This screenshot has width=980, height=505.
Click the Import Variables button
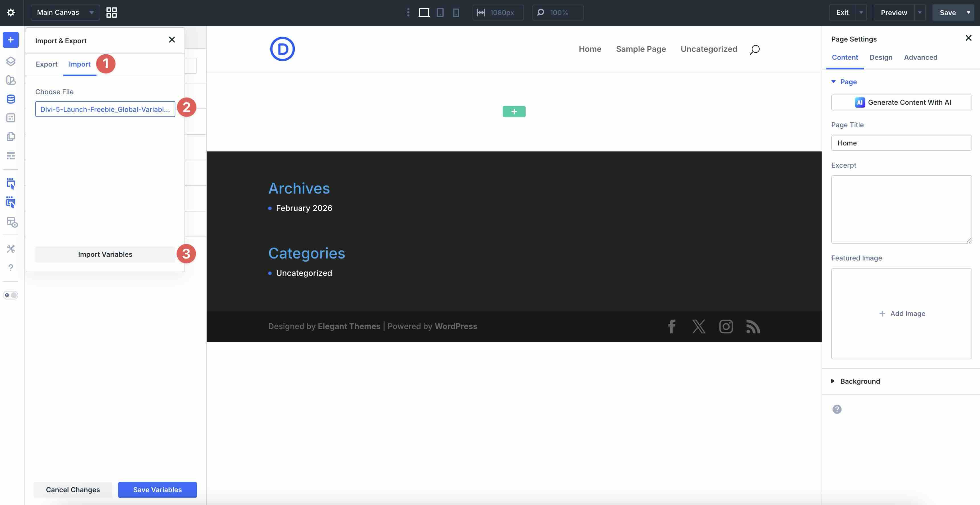105,254
